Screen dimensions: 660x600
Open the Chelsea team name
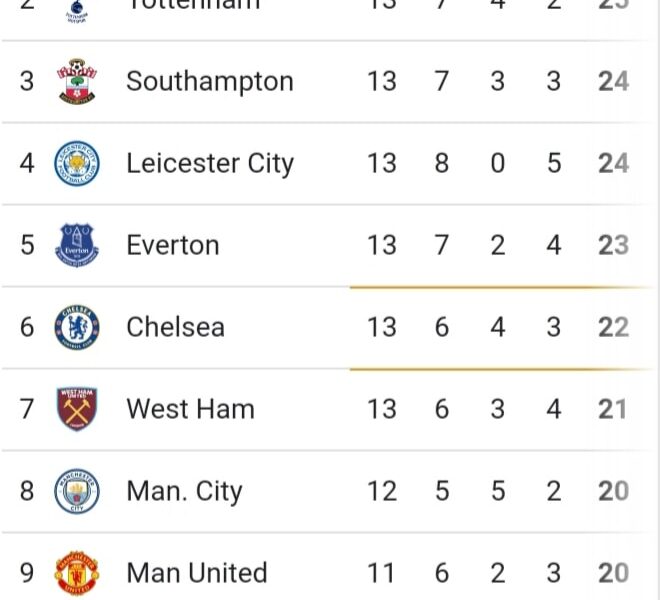tap(176, 327)
